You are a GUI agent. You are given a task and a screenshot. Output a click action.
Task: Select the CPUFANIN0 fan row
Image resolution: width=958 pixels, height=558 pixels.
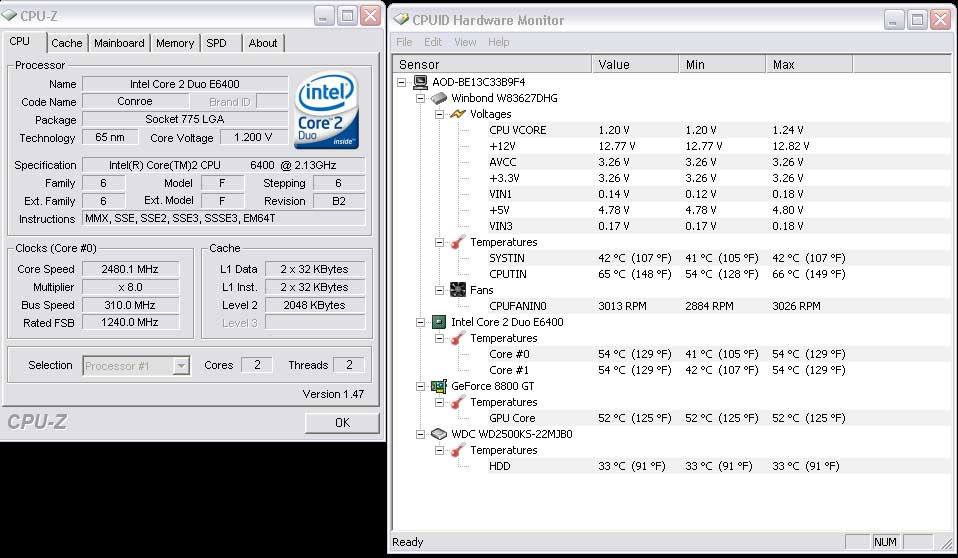(x=671, y=306)
